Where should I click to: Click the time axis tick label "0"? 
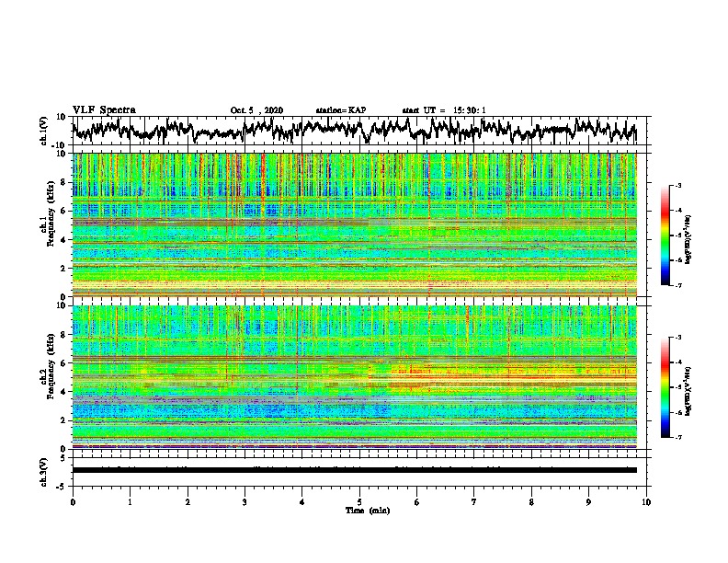tap(73, 502)
